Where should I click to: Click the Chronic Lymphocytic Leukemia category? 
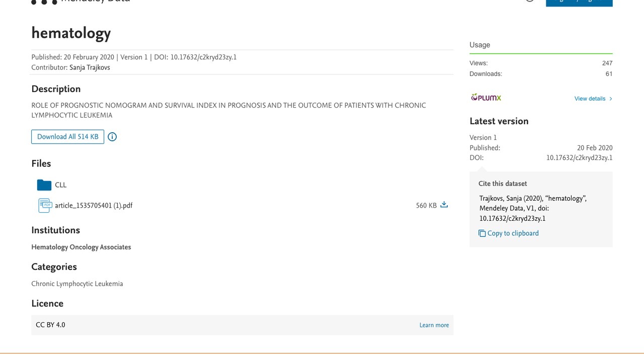click(77, 284)
